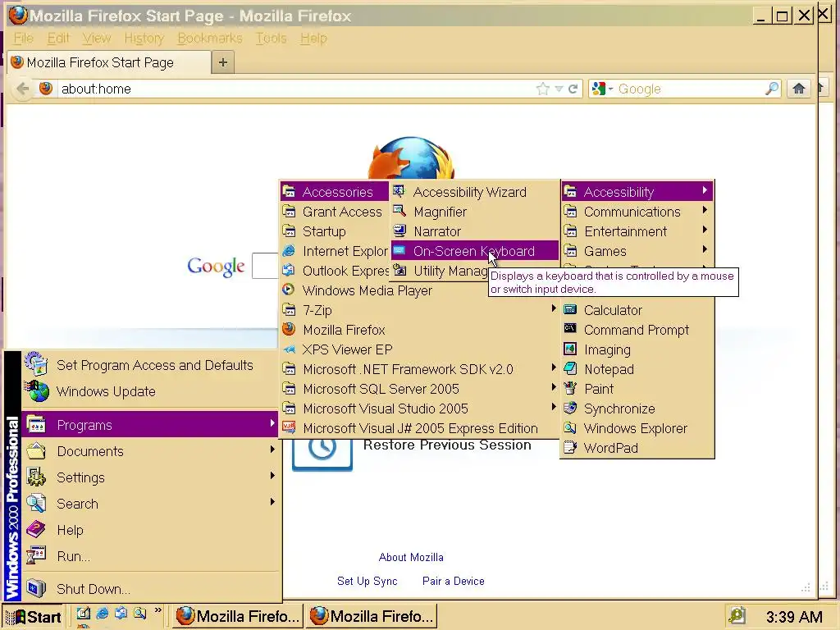Open Outlook Express icon in Programs menu
This screenshot has width=840, height=630.
289,270
